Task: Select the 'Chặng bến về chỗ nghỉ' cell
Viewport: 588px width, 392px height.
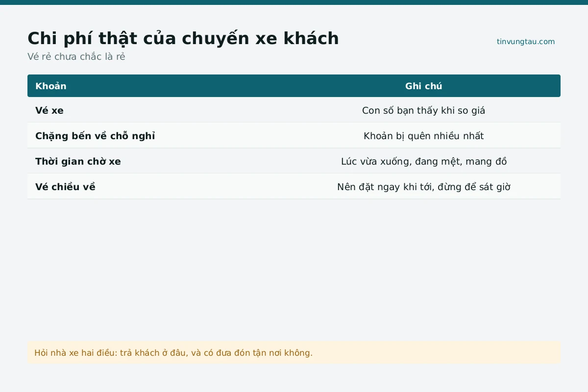Action: [95, 136]
